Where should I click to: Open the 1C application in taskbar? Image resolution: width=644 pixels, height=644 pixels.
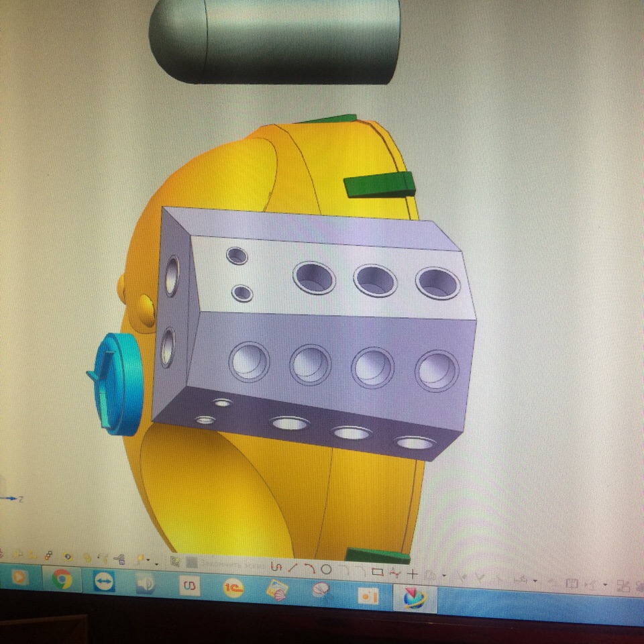(x=233, y=588)
